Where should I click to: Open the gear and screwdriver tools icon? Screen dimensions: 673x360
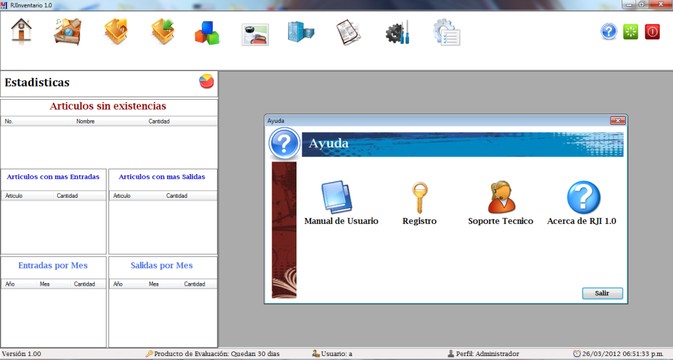397,33
